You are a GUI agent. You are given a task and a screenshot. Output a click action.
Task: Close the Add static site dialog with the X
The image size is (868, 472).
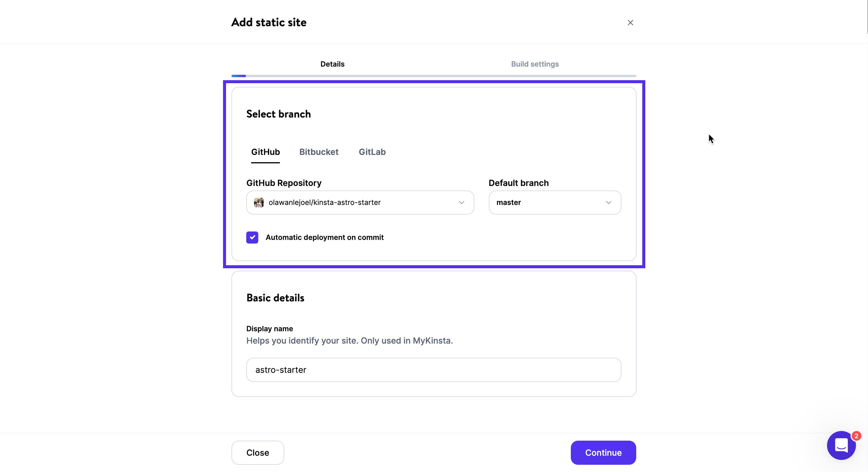tap(630, 23)
